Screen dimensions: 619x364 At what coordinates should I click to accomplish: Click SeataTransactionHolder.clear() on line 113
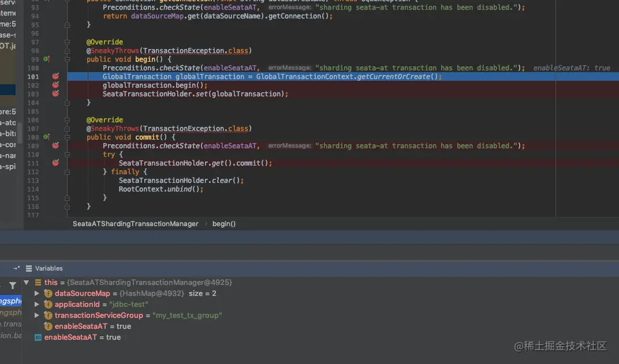click(180, 180)
